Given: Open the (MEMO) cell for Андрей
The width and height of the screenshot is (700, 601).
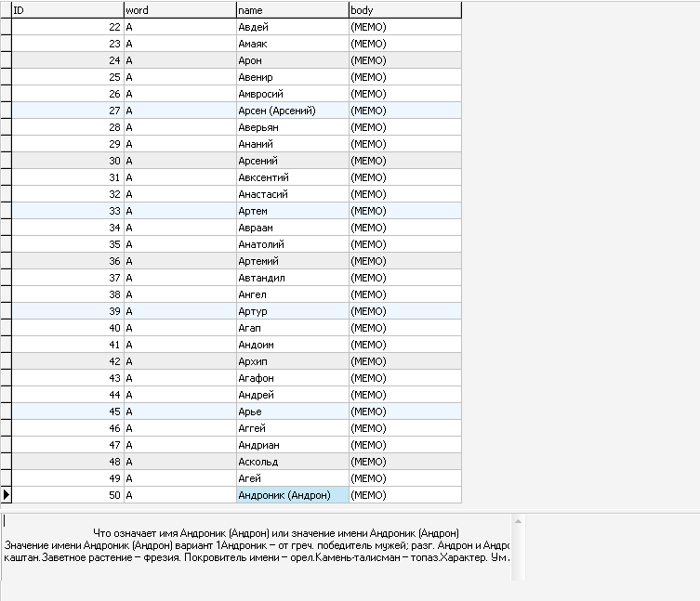Looking at the screenshot, I should point(404,395).
